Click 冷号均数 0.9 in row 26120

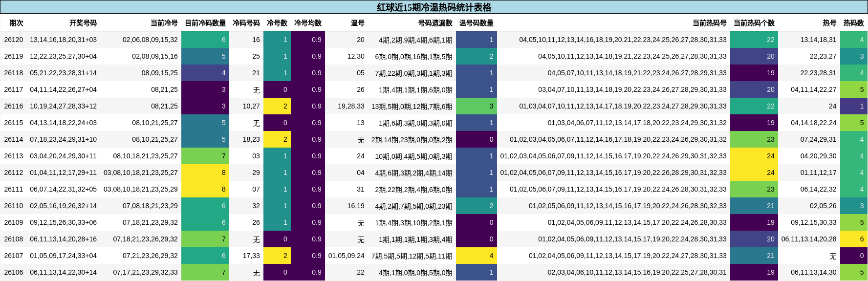click(308, 40)
